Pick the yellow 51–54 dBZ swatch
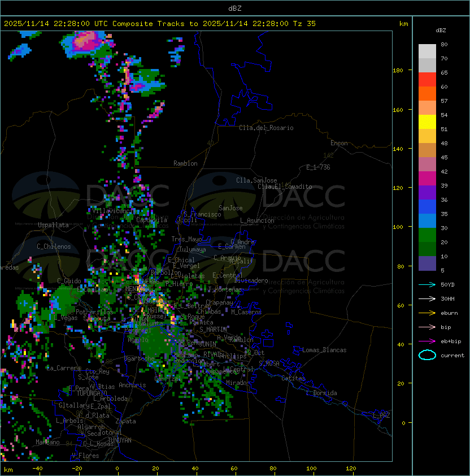This screenshot has height=476, width=470. point(427,122)
